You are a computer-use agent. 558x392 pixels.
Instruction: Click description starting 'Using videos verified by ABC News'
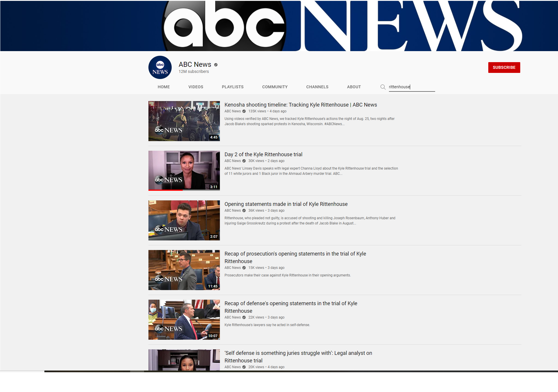point(310,121)
